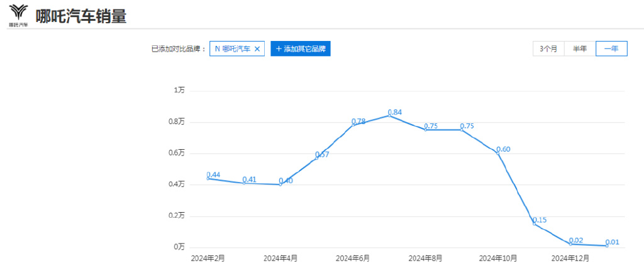Pick the 0.02 point at 2024年12月
The image size is (644, 275).
coord(570,244)
